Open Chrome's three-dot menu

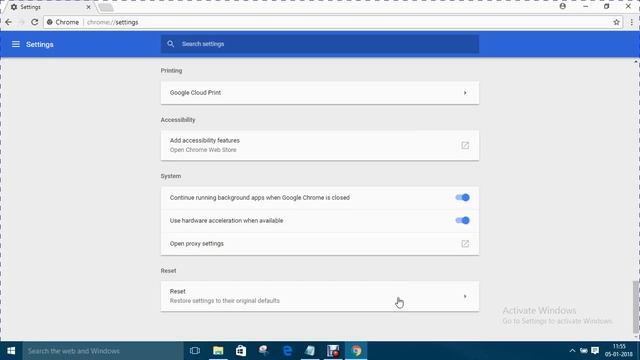[x=631, y=22]
